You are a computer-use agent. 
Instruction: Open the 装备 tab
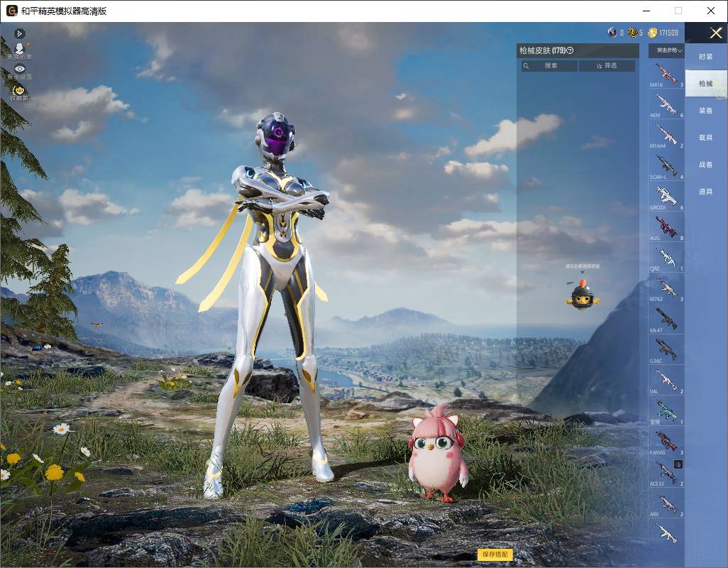tap(706, 111)
